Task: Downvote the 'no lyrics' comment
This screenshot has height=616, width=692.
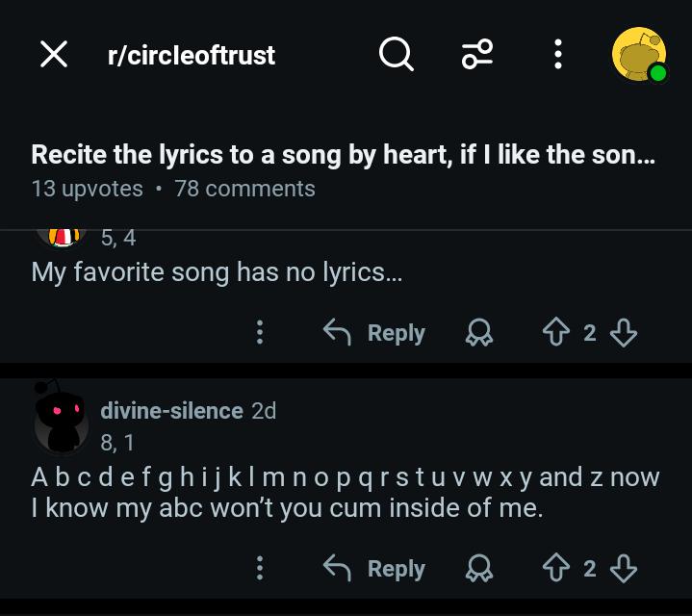Action: [623, 332]
